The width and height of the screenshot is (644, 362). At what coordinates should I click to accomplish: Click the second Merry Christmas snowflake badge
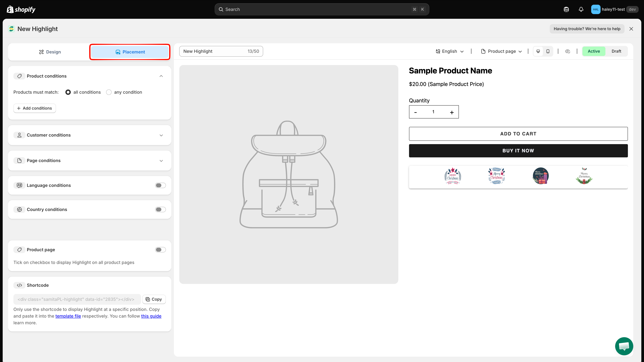[x=496, y=176]
